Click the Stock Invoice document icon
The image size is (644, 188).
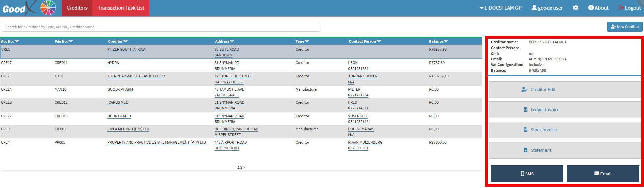click(x=525, y=130)
